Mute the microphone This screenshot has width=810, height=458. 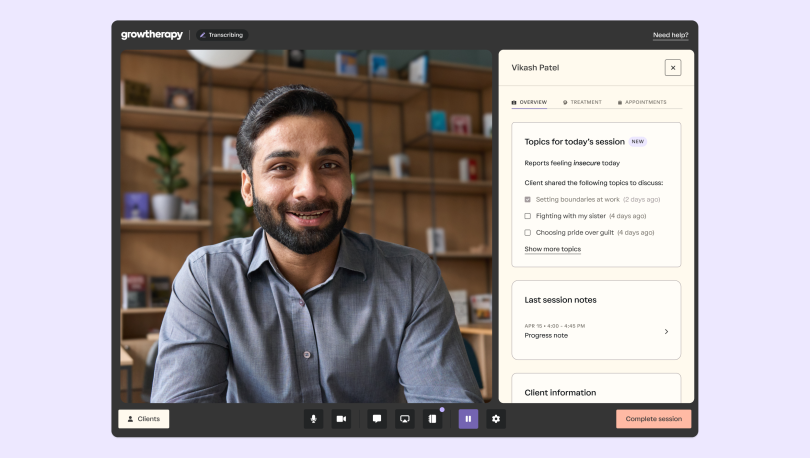pos(313,419)
